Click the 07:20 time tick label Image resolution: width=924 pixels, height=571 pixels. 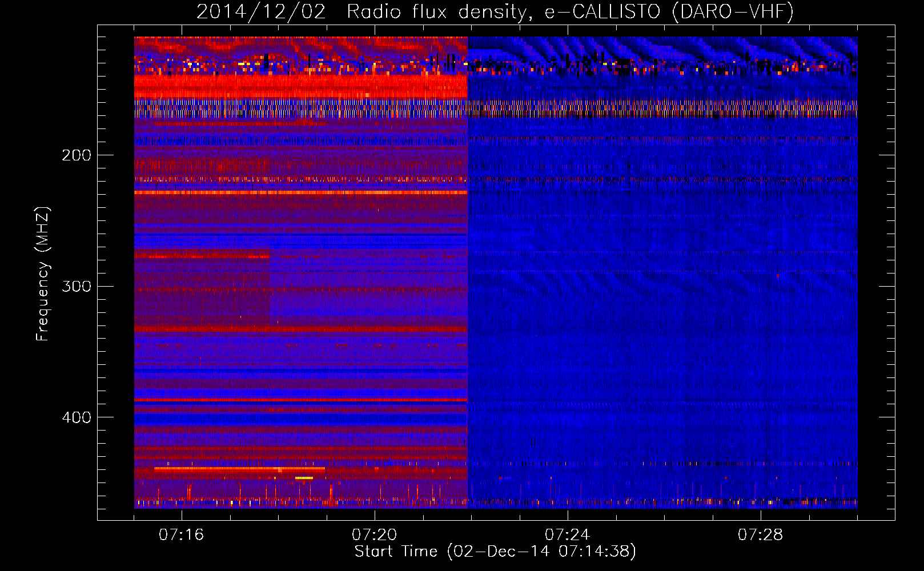tap(375, 535)
